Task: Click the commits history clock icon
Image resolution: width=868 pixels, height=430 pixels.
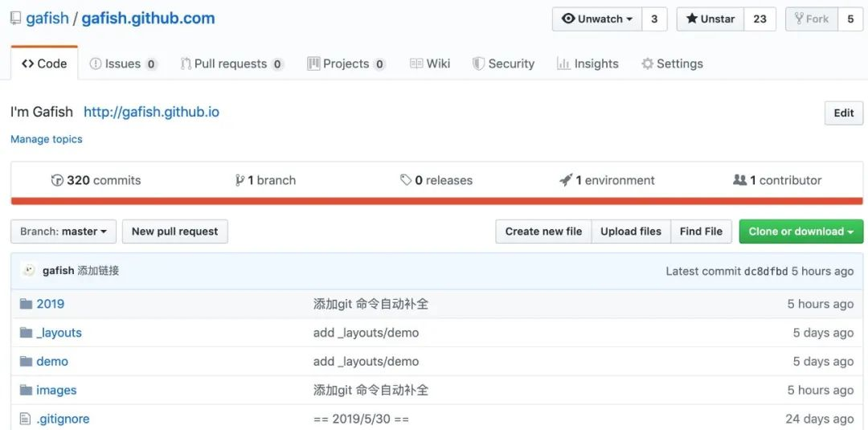Action: tap(57, 180)
